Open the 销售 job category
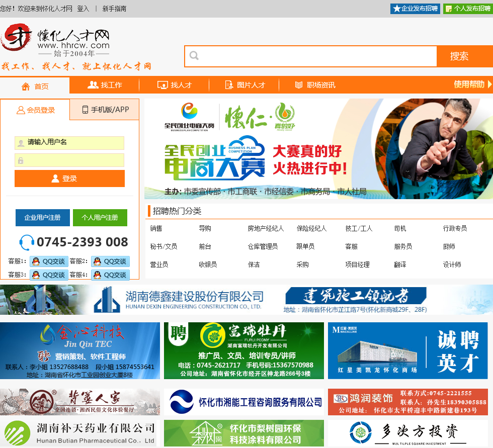The width and height of the screenshot is (493, 448). (x=156, y=228)
